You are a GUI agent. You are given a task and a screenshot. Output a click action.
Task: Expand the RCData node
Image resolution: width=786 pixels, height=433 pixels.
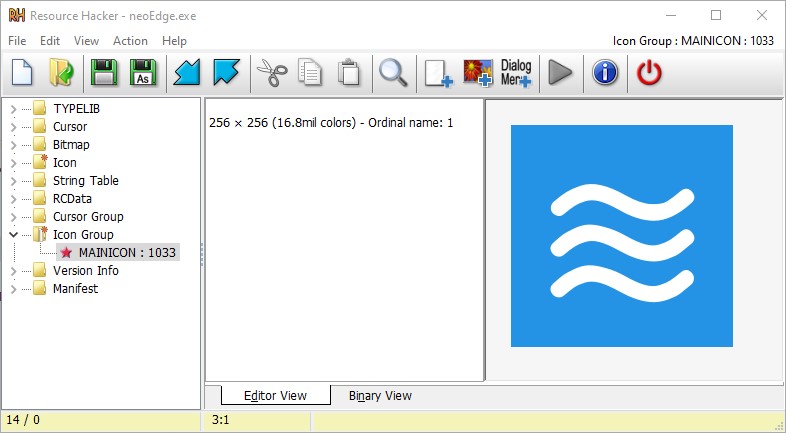tap(14, 199)
